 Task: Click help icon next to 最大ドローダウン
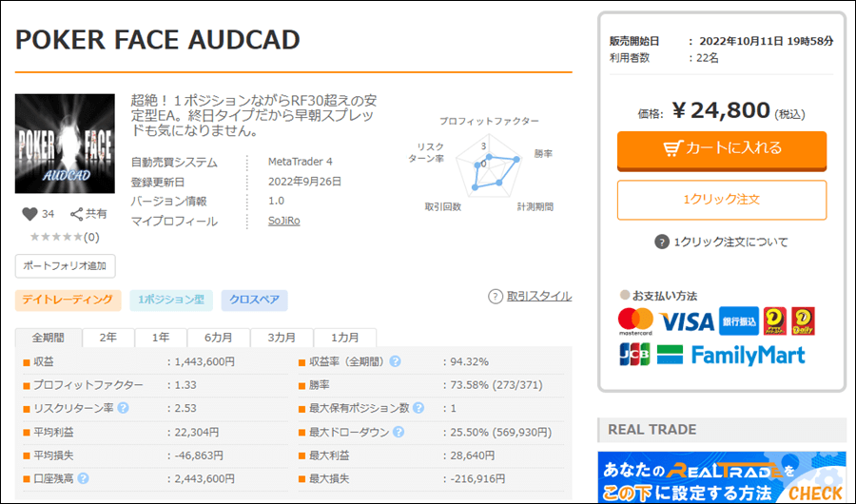pyautogui.click(x=399, y=432)
